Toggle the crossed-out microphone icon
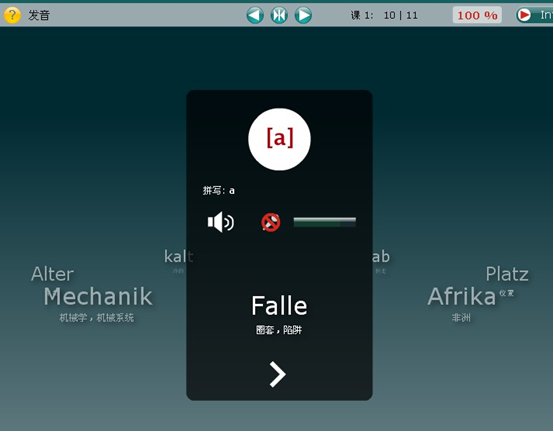The height and width of the screenshot is (432, 554). (271, 222)
